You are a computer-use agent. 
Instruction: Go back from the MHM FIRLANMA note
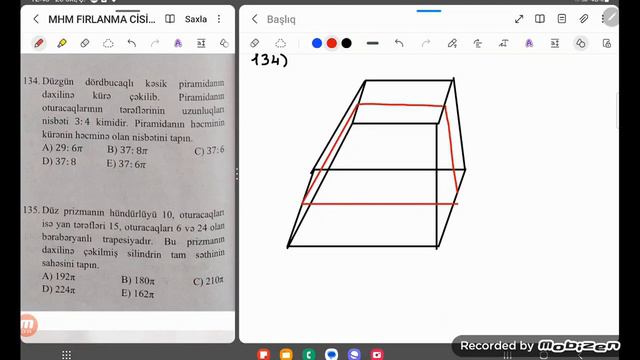[x=36, y=19]
